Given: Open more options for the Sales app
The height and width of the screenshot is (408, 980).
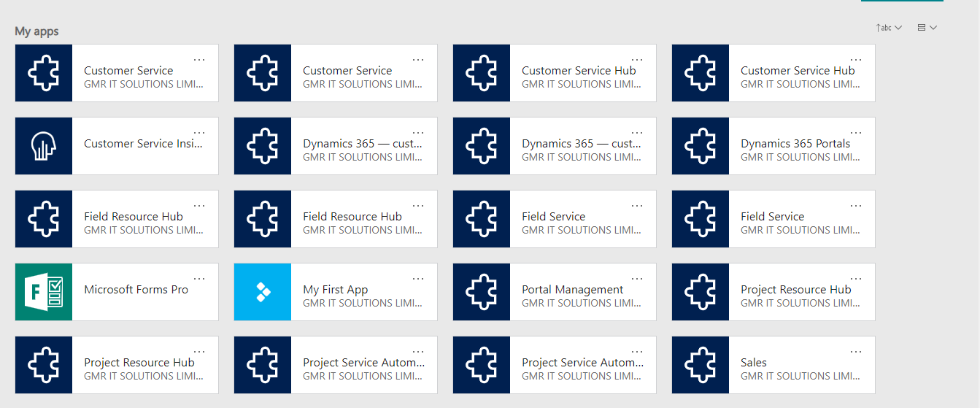Looking at the screenshot, I should [x=856, y=352].
